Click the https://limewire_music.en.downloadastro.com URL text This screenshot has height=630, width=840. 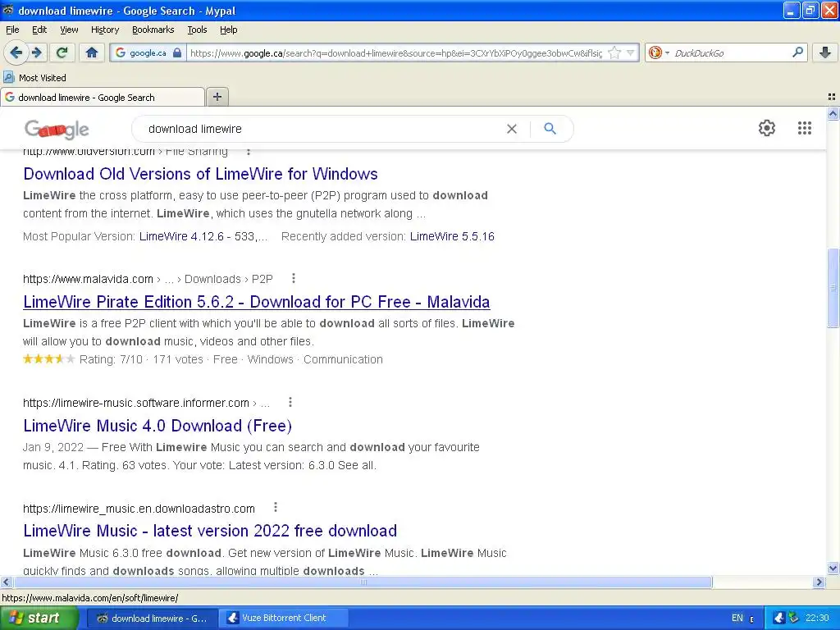139,509
